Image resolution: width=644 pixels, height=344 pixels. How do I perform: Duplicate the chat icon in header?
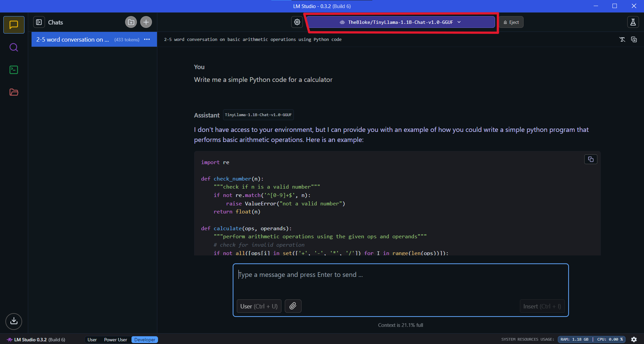(634, 39)
